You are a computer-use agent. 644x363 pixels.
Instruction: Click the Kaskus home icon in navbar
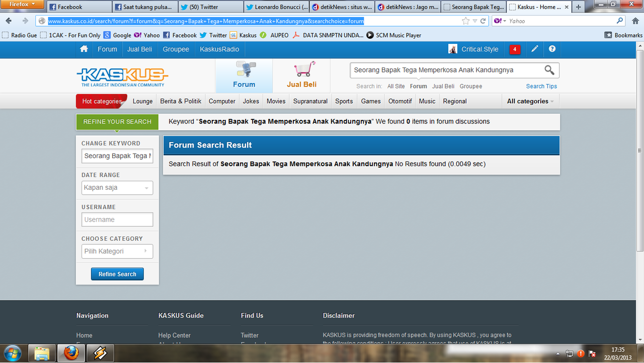point(84,49)
